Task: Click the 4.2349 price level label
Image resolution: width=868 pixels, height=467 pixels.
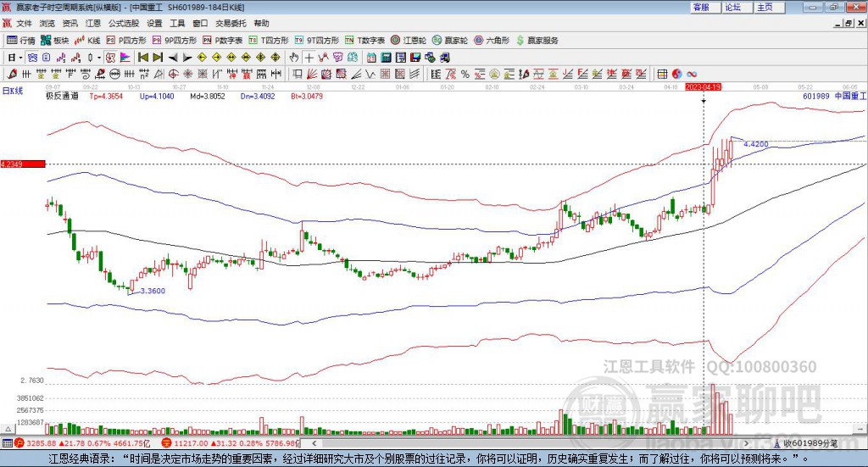Action: pos(21,164)
